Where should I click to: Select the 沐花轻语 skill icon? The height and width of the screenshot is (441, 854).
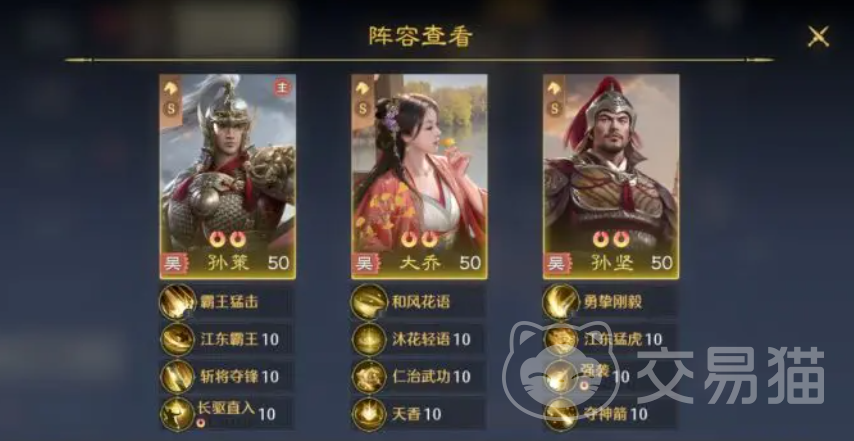[369, 339]
